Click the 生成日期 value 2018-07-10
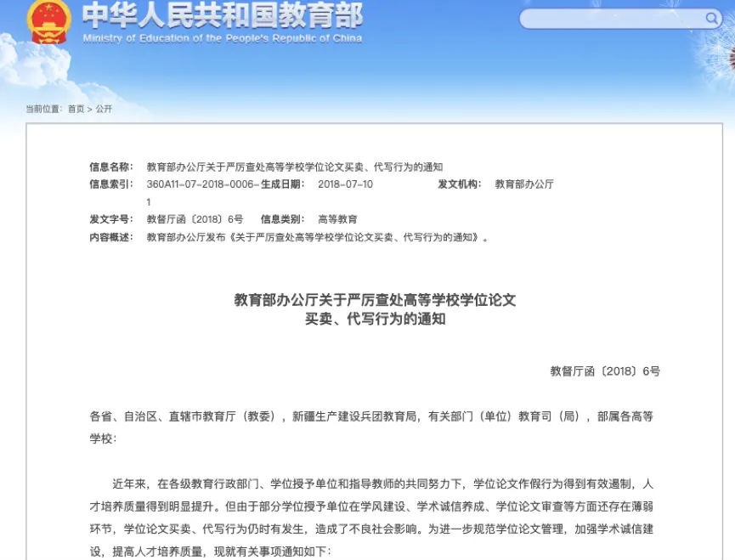Image resolution: width=735 pixels, height=560 pixels. [345, 184]
